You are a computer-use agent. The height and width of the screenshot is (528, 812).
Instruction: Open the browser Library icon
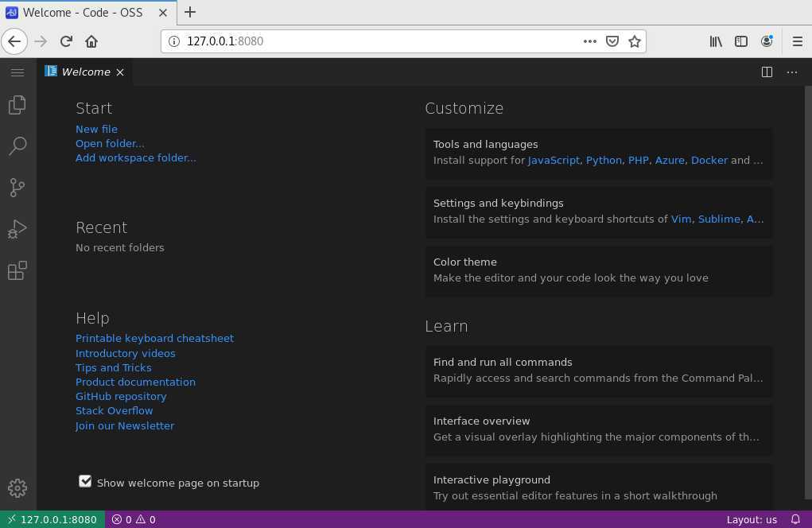[x=716, y=41]
